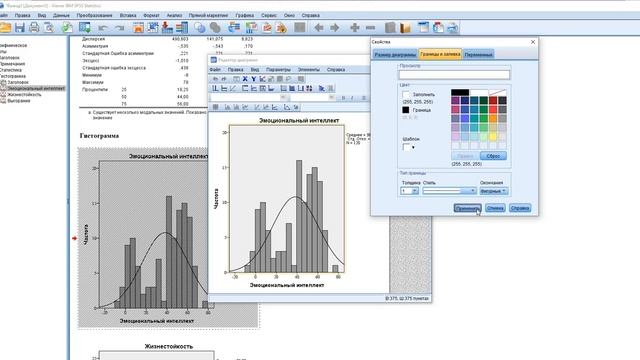640x360 pixels.
Task: Click the Help button in Properties dialog
Action: 520,208
